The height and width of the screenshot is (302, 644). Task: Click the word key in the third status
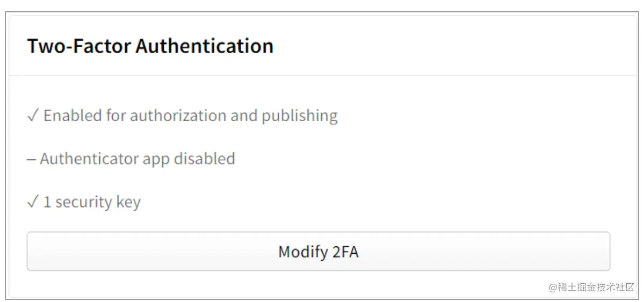point(128,202)
